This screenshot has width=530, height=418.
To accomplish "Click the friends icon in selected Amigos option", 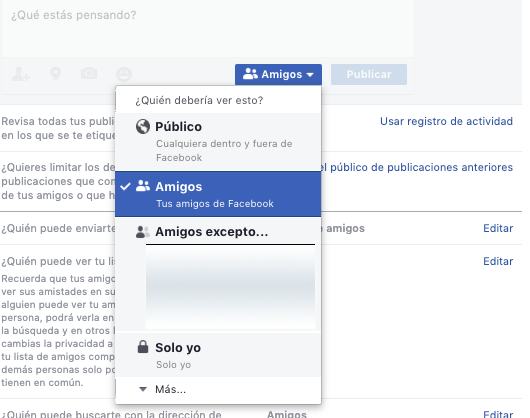I will click(143, 186).
